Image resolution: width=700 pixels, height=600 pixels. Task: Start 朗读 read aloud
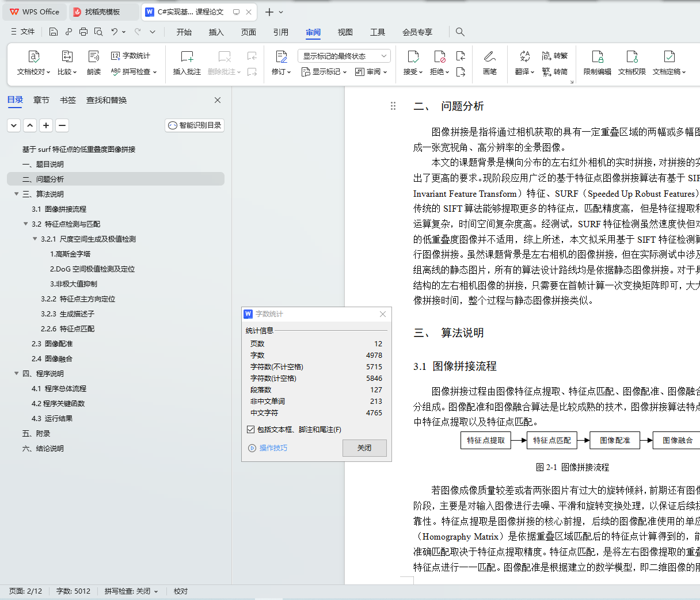point(94,63)
